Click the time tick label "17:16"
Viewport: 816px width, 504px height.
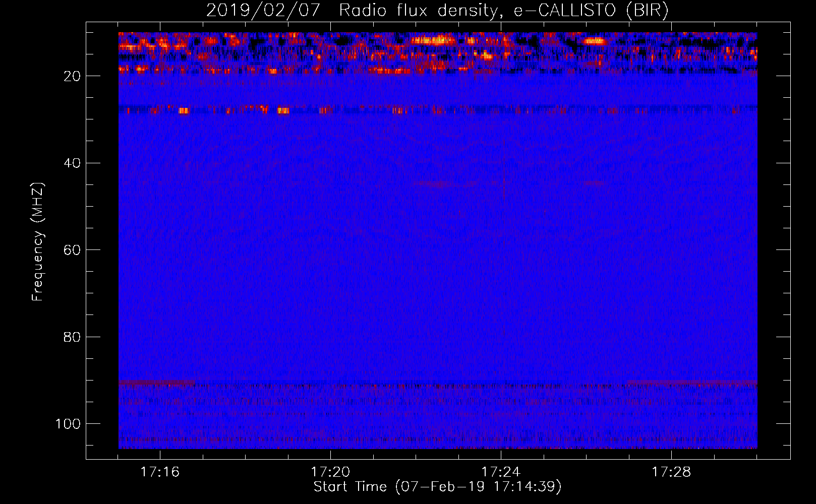point(160,472)
